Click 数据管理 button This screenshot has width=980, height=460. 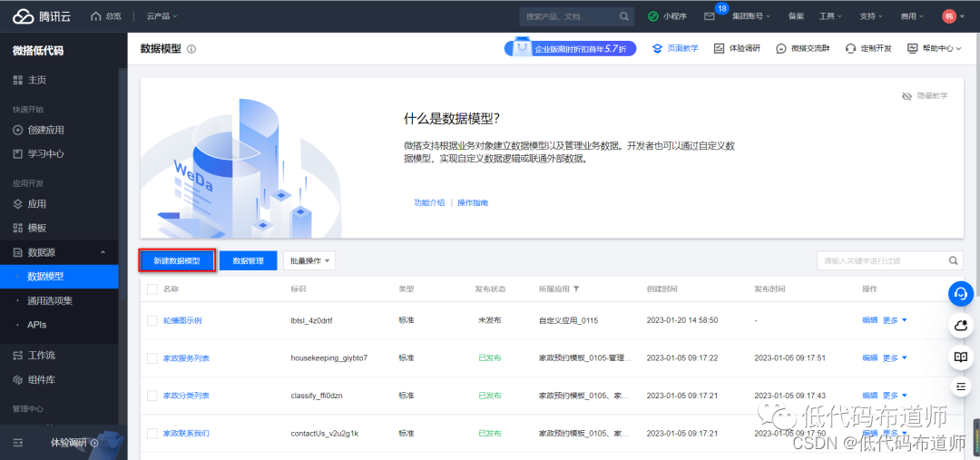coord(248,260)
